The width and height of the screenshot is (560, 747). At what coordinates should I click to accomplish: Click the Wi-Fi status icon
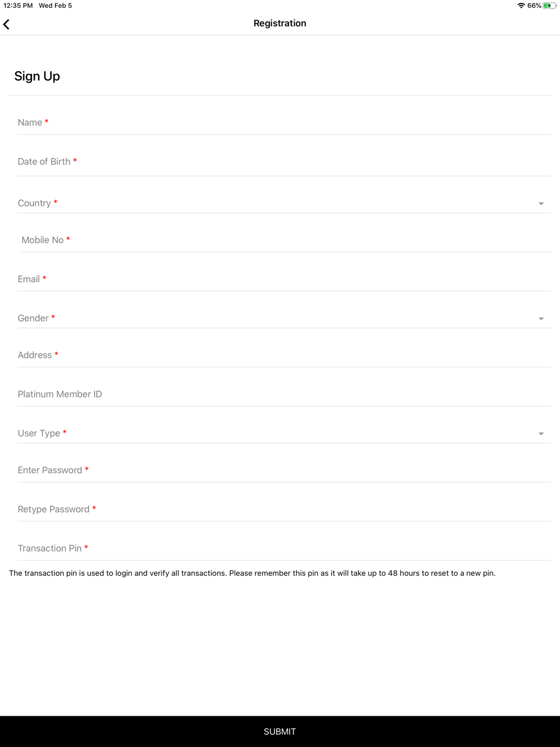521,6
